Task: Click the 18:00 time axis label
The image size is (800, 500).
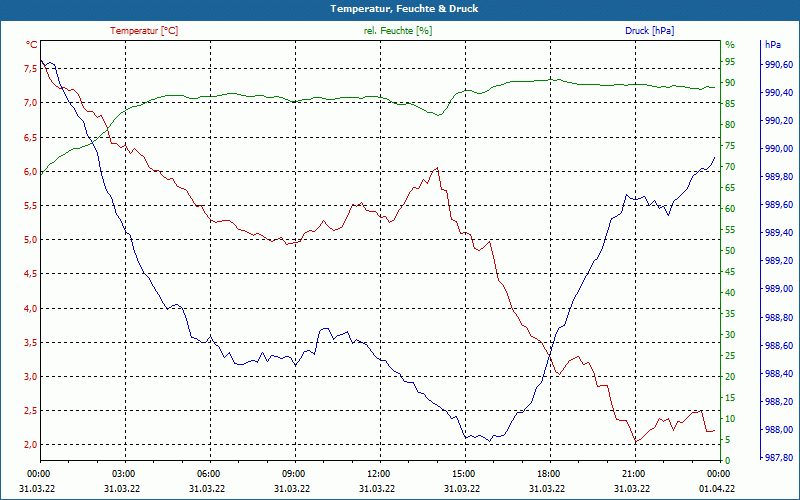Action: tap(548, 473)
